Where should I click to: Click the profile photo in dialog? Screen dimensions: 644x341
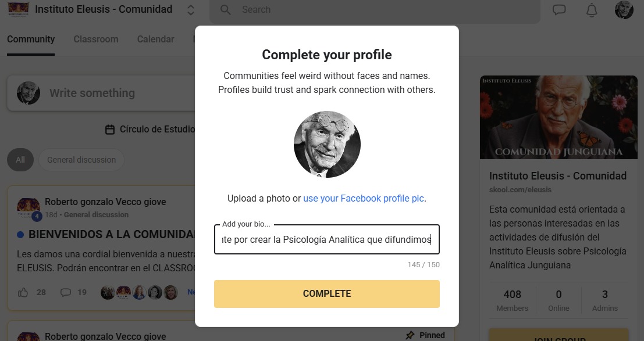click(x=327, y=144)
